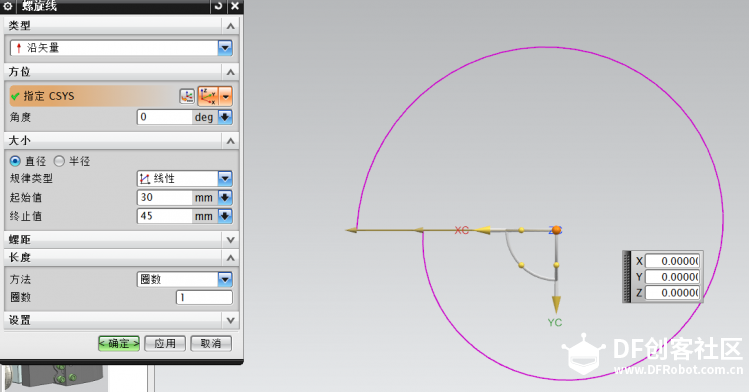This screenshot has height=392, width=749.
Task: Click the 应用 button
Action: pos(165,343)
